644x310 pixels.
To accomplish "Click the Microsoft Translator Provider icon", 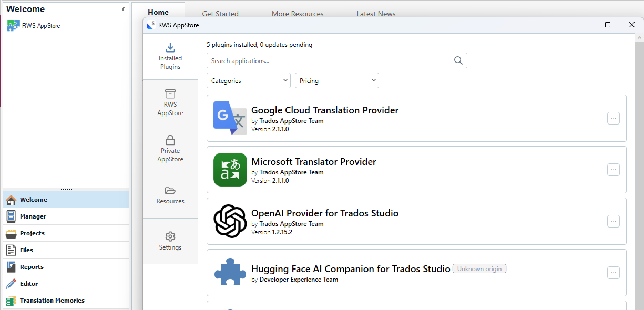I will pos(230,170).
